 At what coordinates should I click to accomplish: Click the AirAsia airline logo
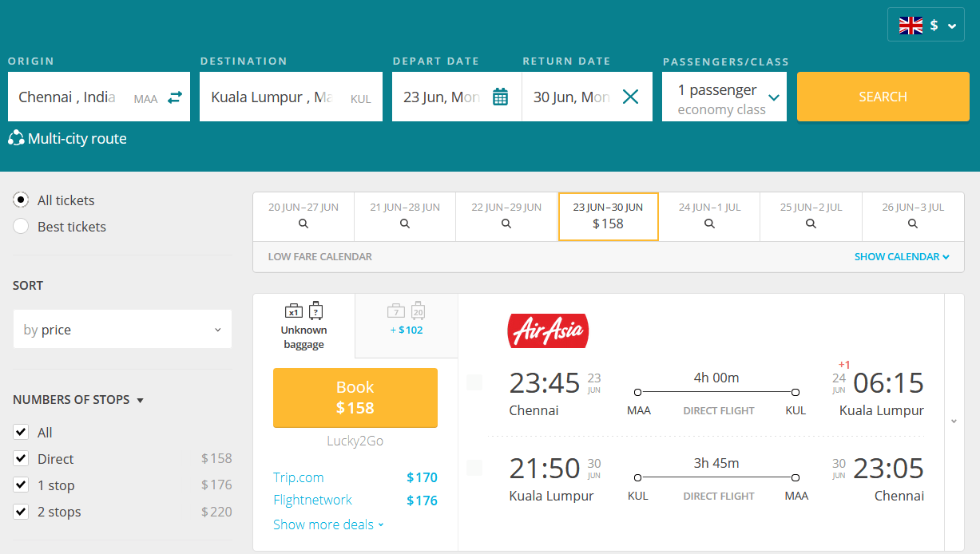click(x=548, y=330)
